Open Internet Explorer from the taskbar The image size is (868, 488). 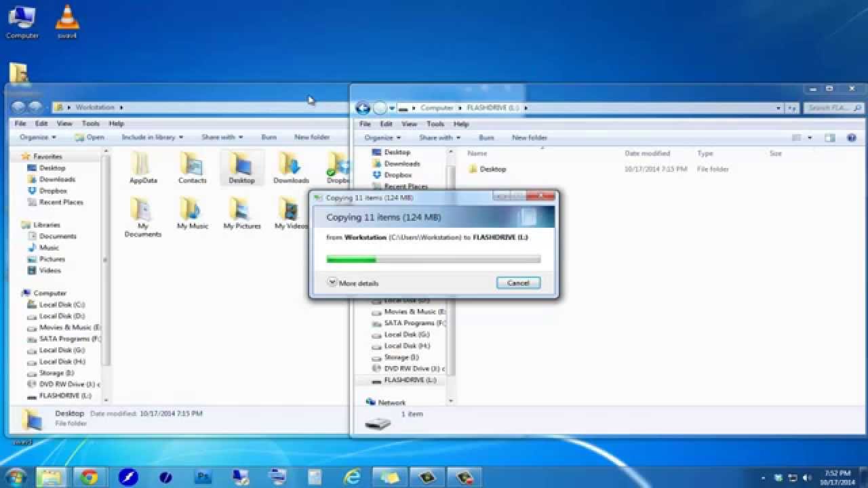tap(352, 477)
